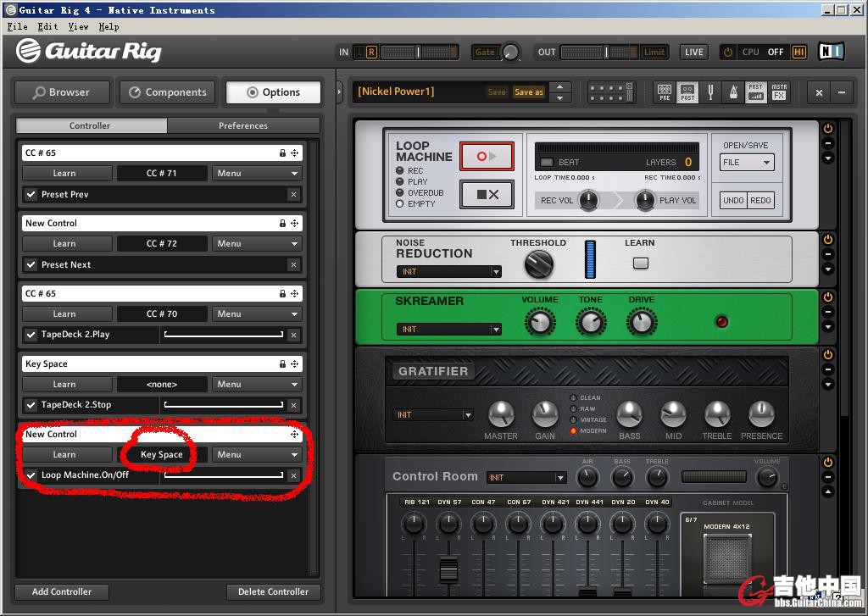Toggle the POST tapedeck icon

point(687,92)
